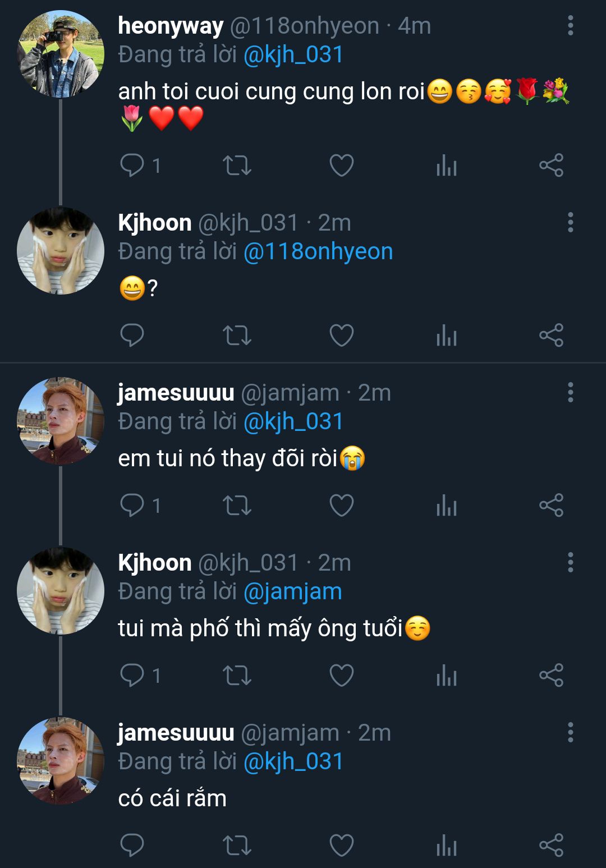This screenshot has width=606, height=868.
Task: Reply to jamesuuuu's "có cái rắm" tweet
Action: [132, 845]
